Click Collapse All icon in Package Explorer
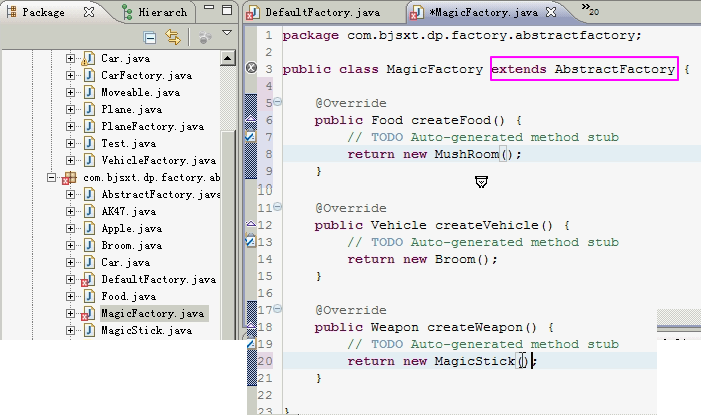 tap(150, 37)
